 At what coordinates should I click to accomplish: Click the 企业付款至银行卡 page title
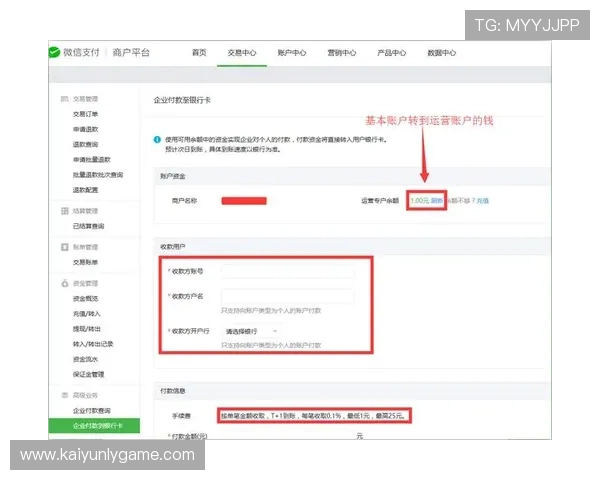(x=182, y=100)
